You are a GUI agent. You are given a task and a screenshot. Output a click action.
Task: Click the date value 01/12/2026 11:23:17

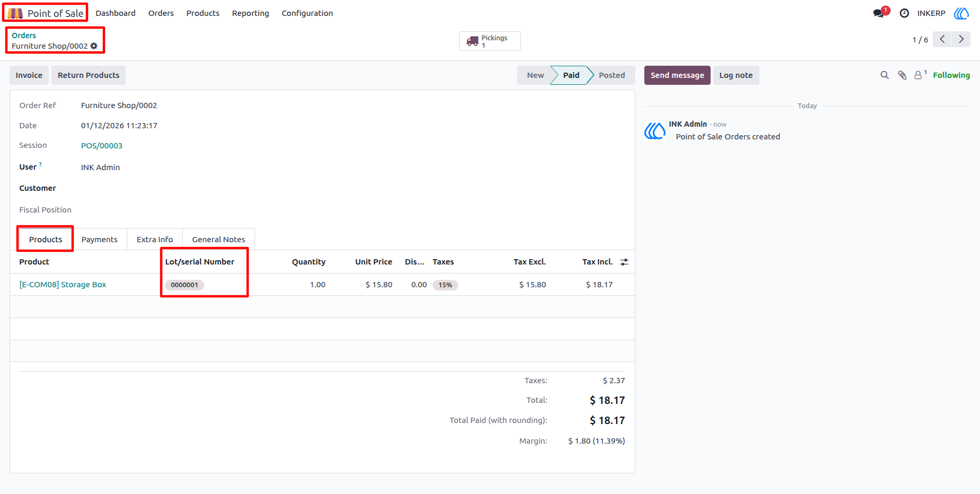click(119, 126)
